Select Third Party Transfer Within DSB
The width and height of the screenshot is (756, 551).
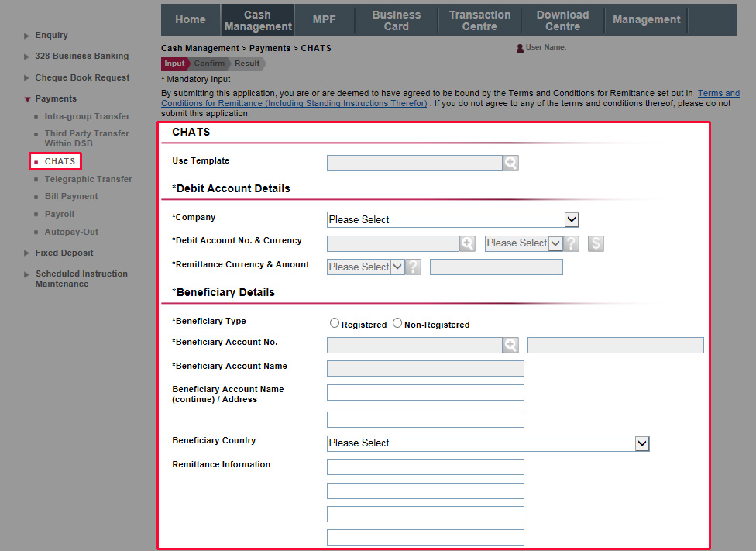[x=87, y=139]
